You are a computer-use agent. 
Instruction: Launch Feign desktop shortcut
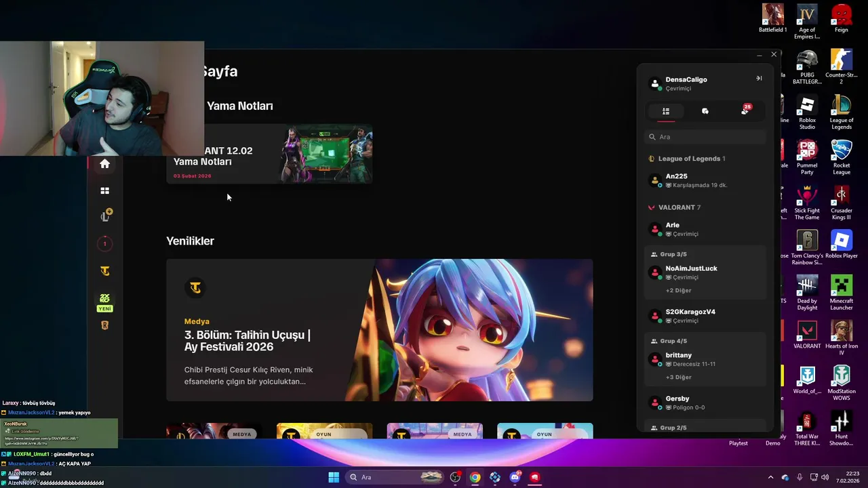[x=842, y=18]
